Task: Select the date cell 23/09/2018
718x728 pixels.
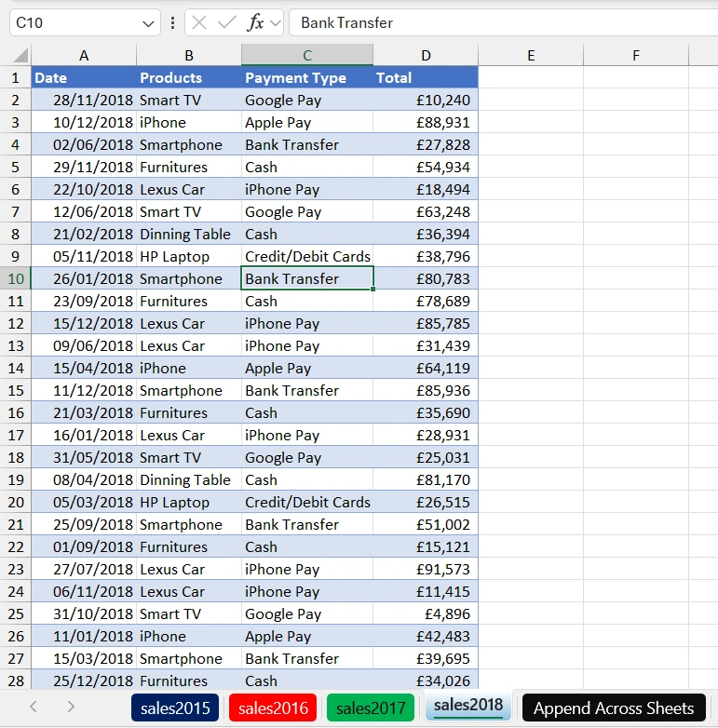Action: pyautogui.click(x=84, y=301)
